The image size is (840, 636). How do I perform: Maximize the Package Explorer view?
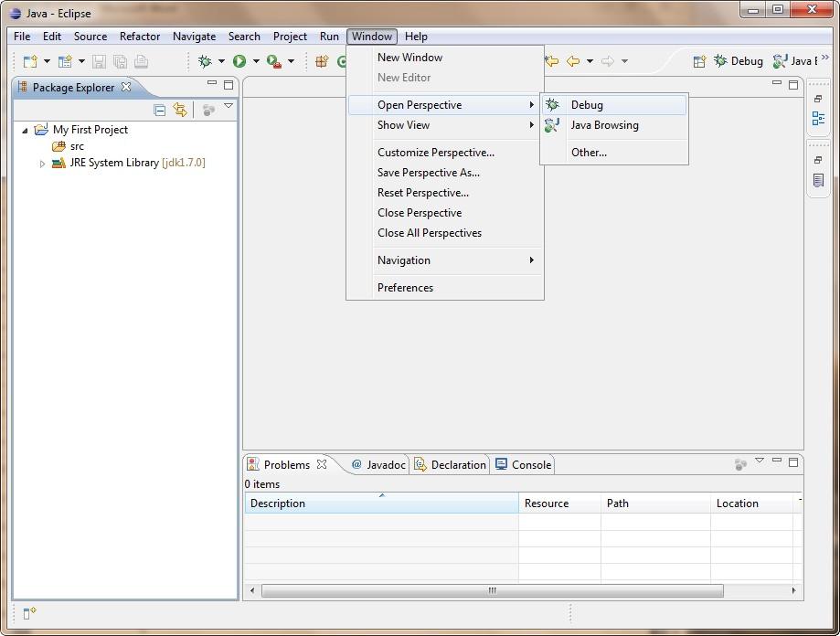click(x=229, y=85)
